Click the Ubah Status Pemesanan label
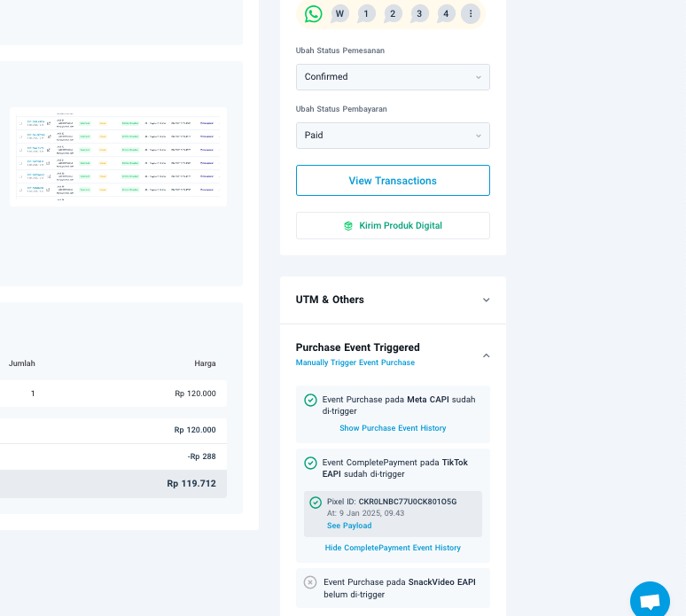Screen dimensions: 686x616 340,51
